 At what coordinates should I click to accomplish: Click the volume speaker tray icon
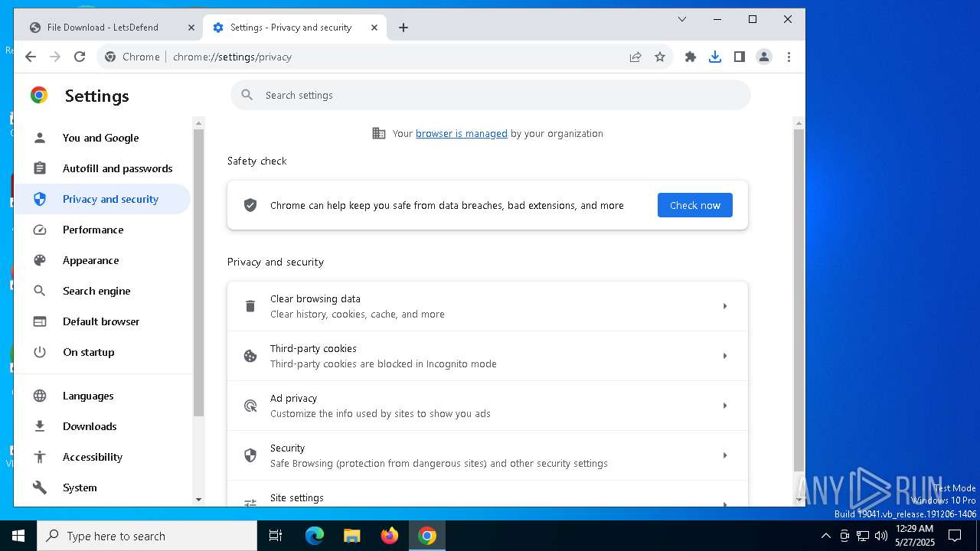pyautogui.click(x=880, y=536)
